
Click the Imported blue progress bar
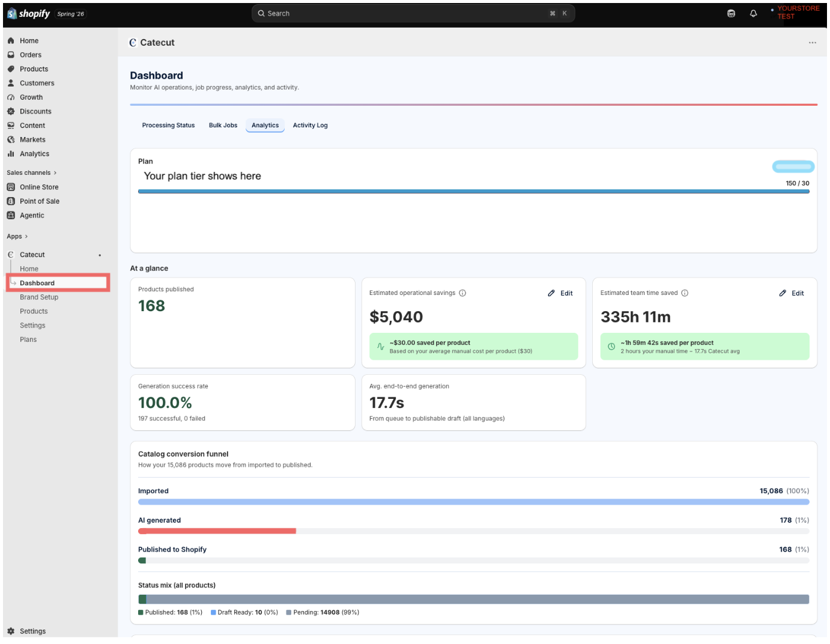click(x=473, y=502)
